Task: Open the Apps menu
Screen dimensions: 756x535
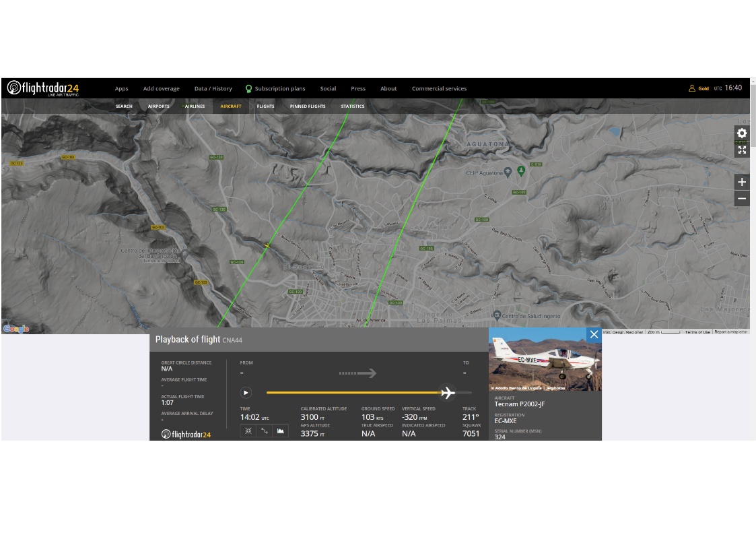Action: pyautogui.click(x=121, y=89)
